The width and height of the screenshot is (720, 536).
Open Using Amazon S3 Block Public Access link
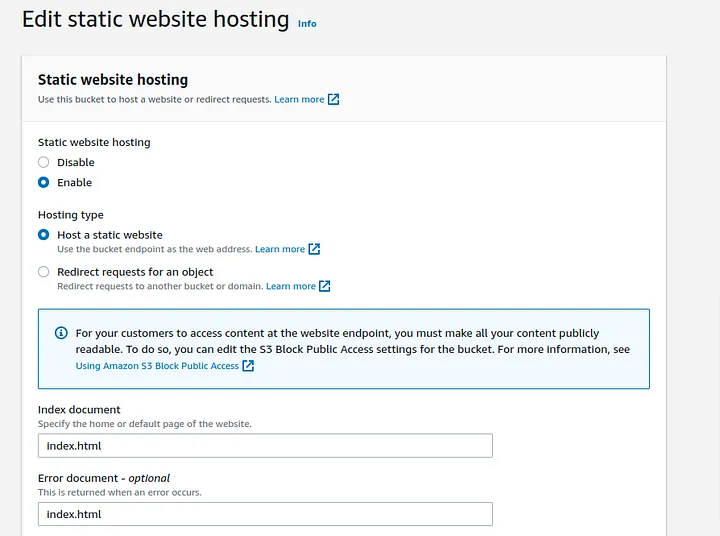(x=157, y=366)
